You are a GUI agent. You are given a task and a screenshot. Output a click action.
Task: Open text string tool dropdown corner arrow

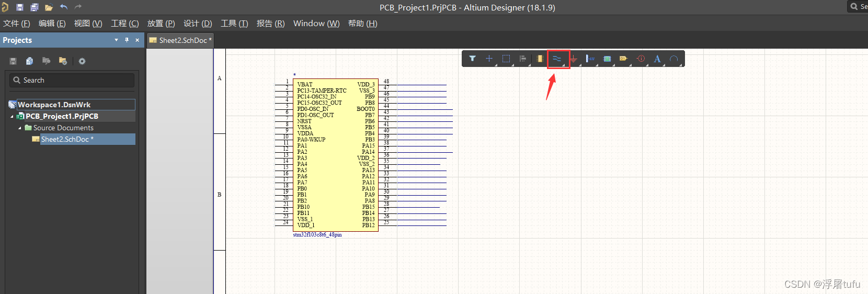click(x=664, y=65)
